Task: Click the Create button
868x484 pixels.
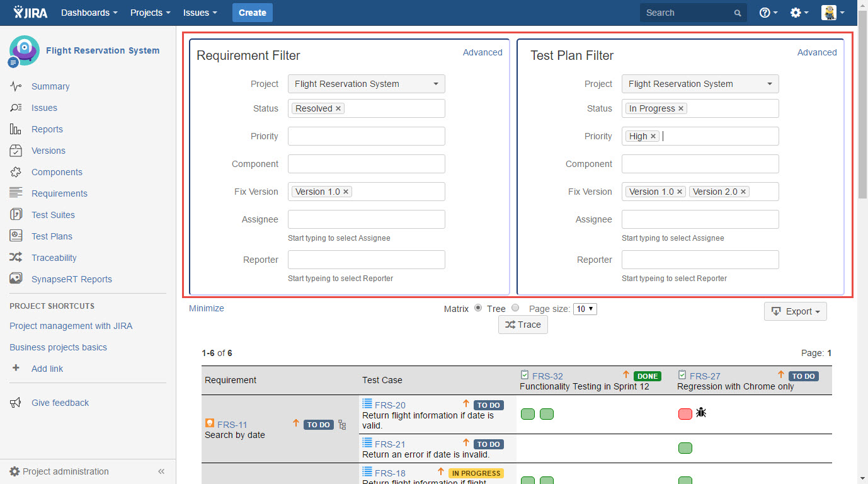Action: 253,13
